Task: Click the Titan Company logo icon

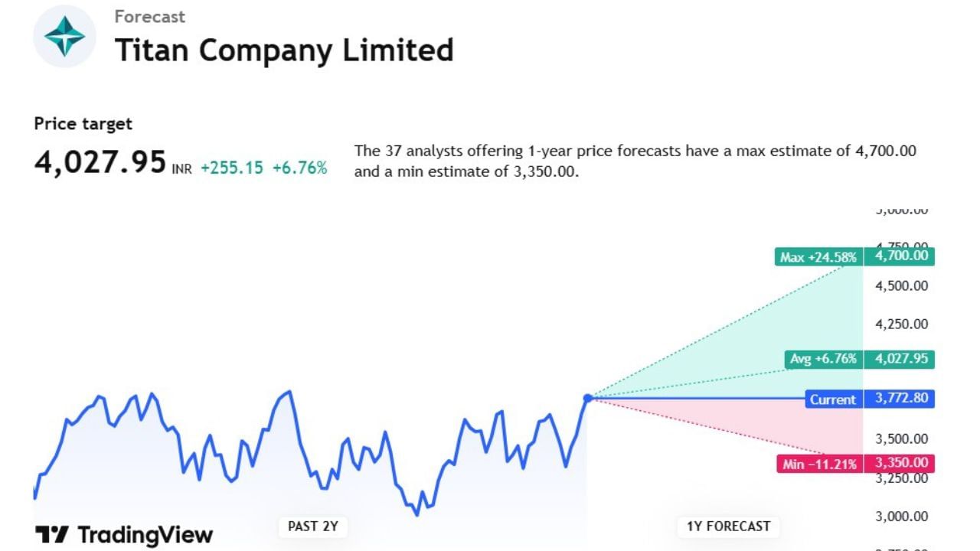Action: (x=65, y=36)
